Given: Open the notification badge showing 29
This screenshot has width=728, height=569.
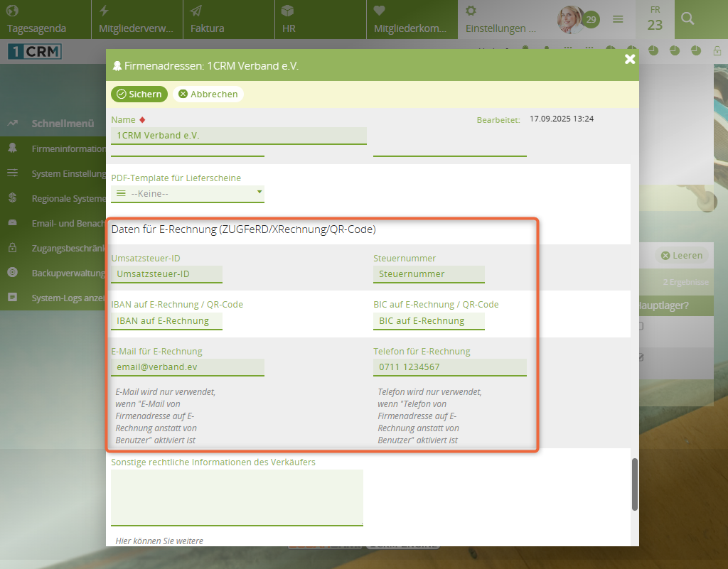Looking at the screenshot, I should click(591, 20).
